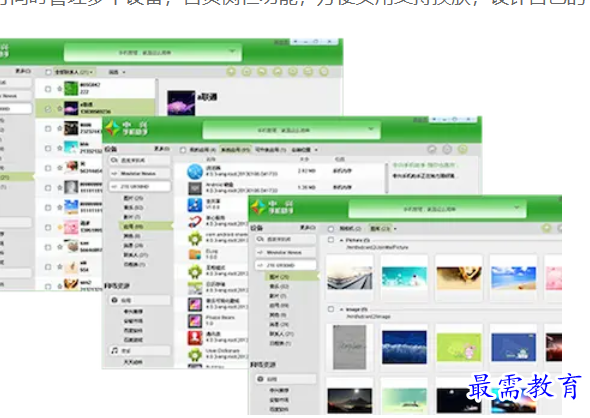Select the red heart-shaped app icon
Image resolution: width=590 pixels, height=418 pixels.
point(195,222)
